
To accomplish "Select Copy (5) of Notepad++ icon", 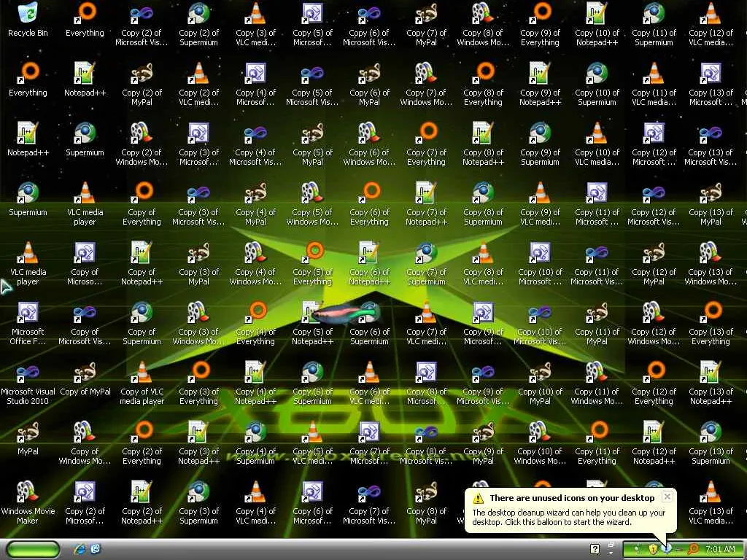I will tap(312, 323).
